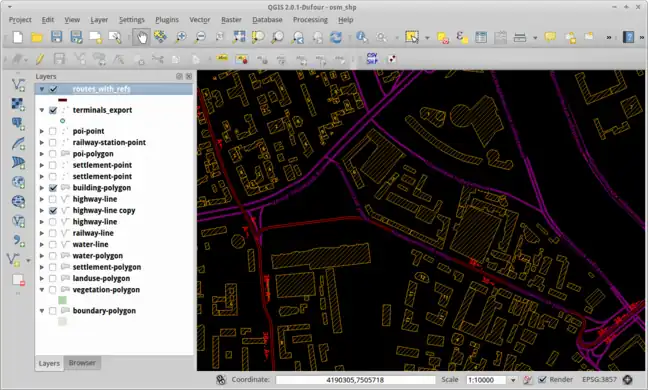Enable the poi-point layer checkbox
The image size is (648, 390).
[x=52, y=131]
